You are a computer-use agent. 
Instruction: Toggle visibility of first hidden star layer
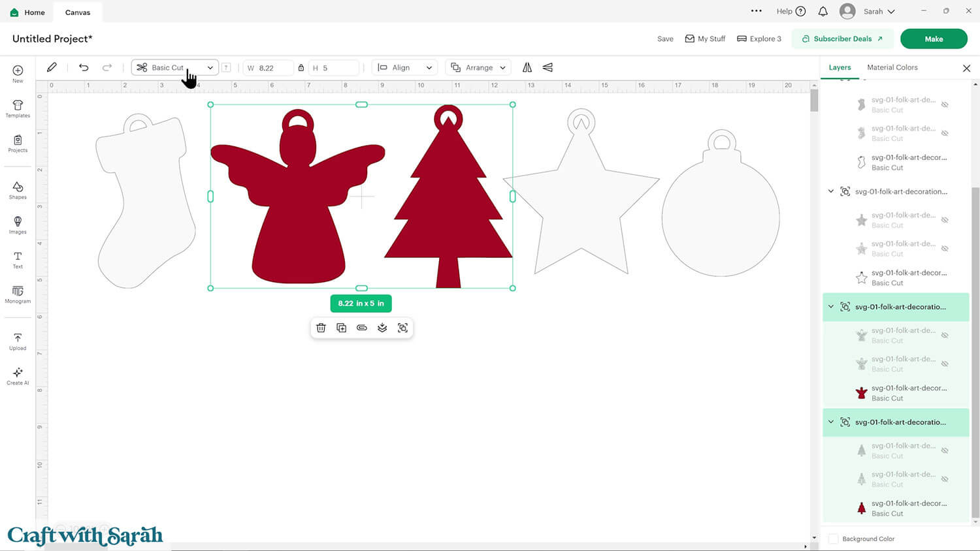pos(945,220)
